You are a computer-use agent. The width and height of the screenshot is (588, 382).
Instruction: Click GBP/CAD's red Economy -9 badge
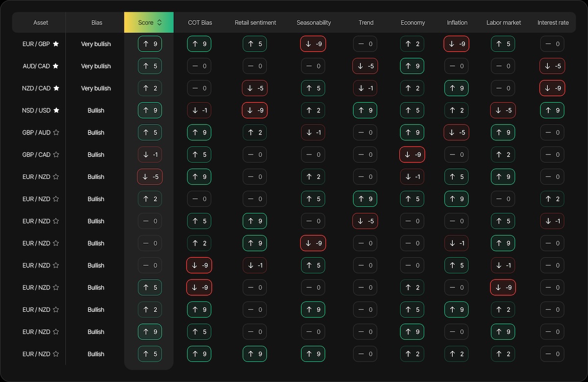(412, 154)
